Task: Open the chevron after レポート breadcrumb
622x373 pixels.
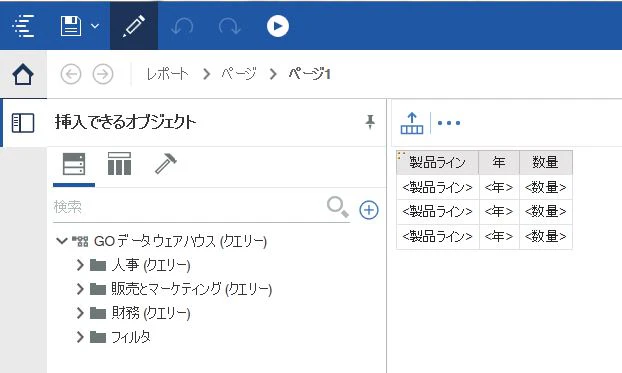Action: [206, 74]
